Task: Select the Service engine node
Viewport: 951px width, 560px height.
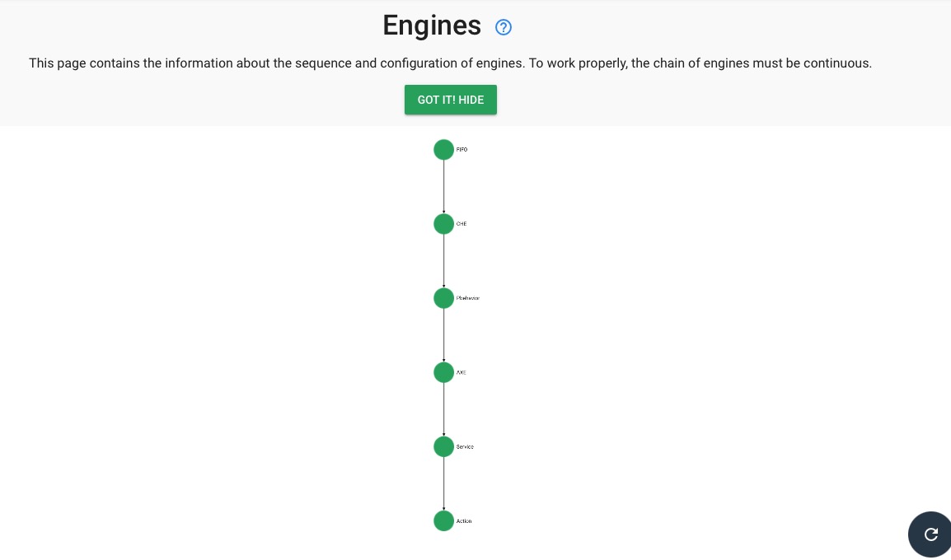Action: (443, 446)
